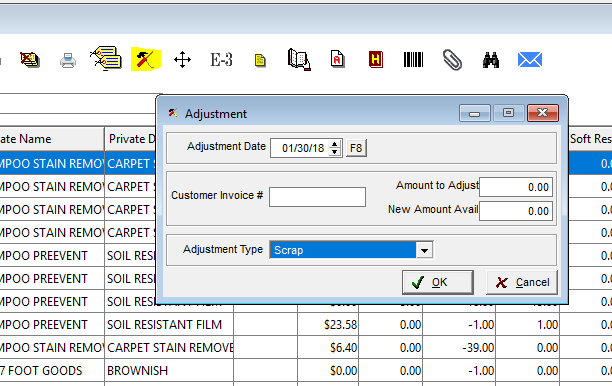Click the Customer Invoice # field
Screen dimensions: 612x386
point(317,197)
